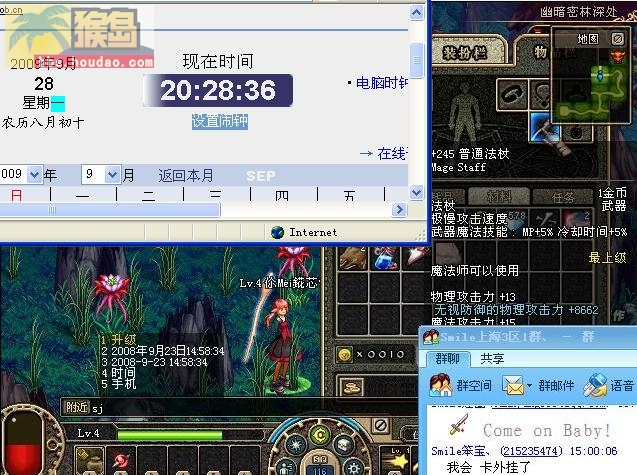Image resolution: width=637 pixels, height=475 pixels.
Task: Open the character info hub button
Action: [288, 467]
